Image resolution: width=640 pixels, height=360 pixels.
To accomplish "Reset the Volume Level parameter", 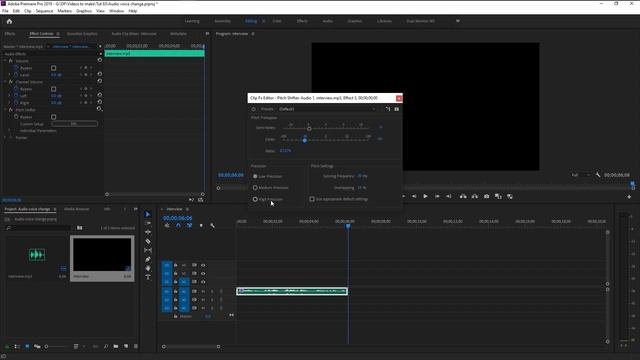I will pyautogui.click(x=100, y=74).
